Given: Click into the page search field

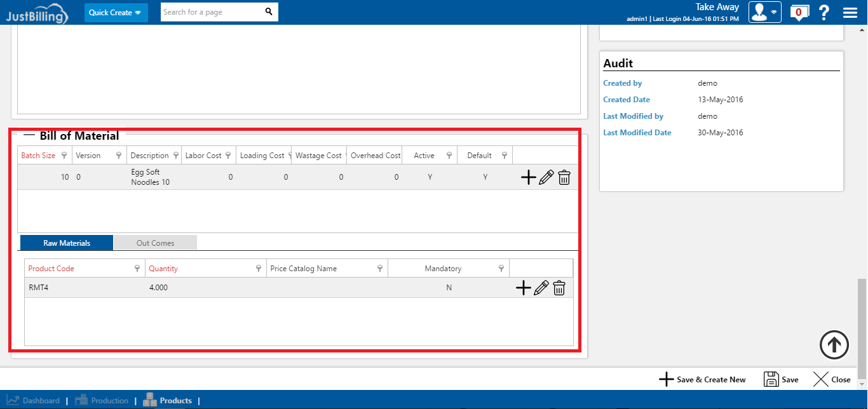Looking at the screenshot, I should [212, 12].
